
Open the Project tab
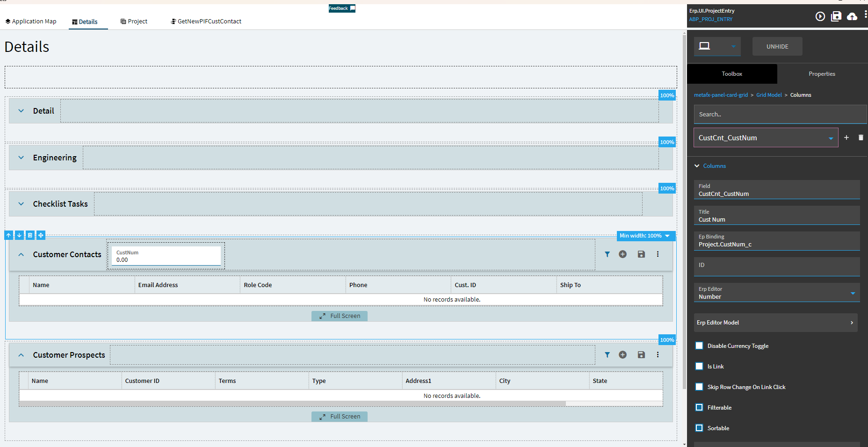pyautogui.click(x=134, y=22)
